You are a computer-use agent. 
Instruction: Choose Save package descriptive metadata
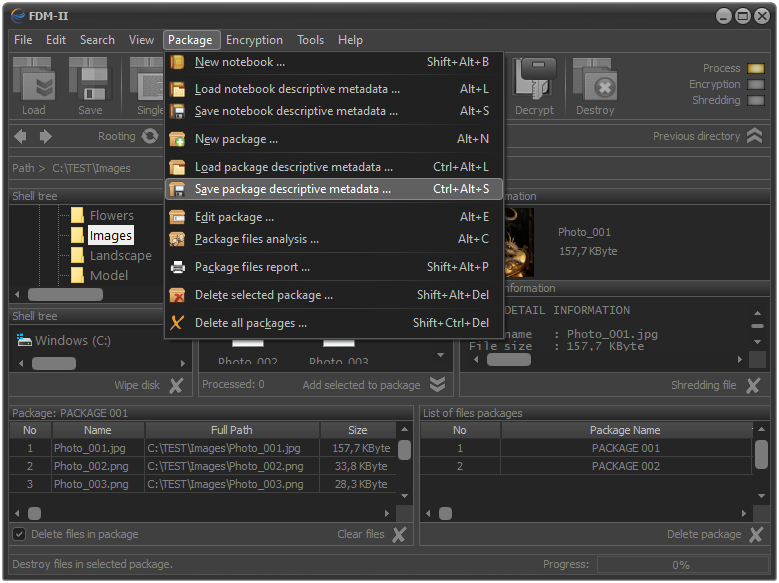tap(333, 189)
